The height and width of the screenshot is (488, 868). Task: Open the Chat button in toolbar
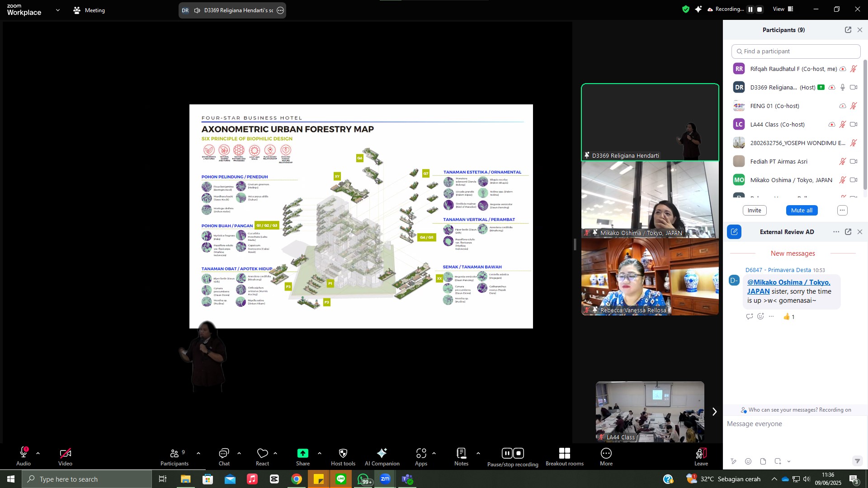[x=224, y=456]
